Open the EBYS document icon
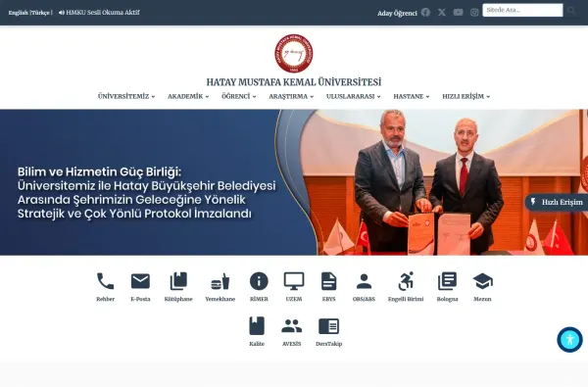 coord(329,281)
